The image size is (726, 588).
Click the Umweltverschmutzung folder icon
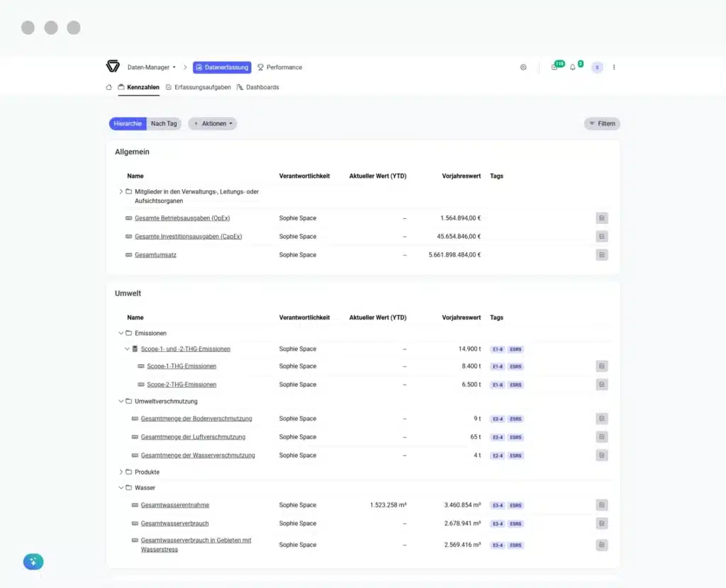point(129,401)
